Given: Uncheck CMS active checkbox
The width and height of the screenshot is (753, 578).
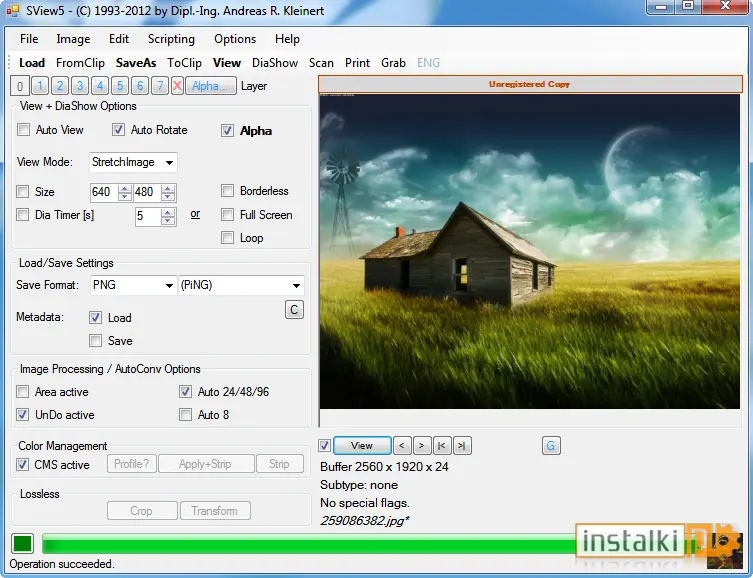Looking at the screenshot, I should (23, 465).
